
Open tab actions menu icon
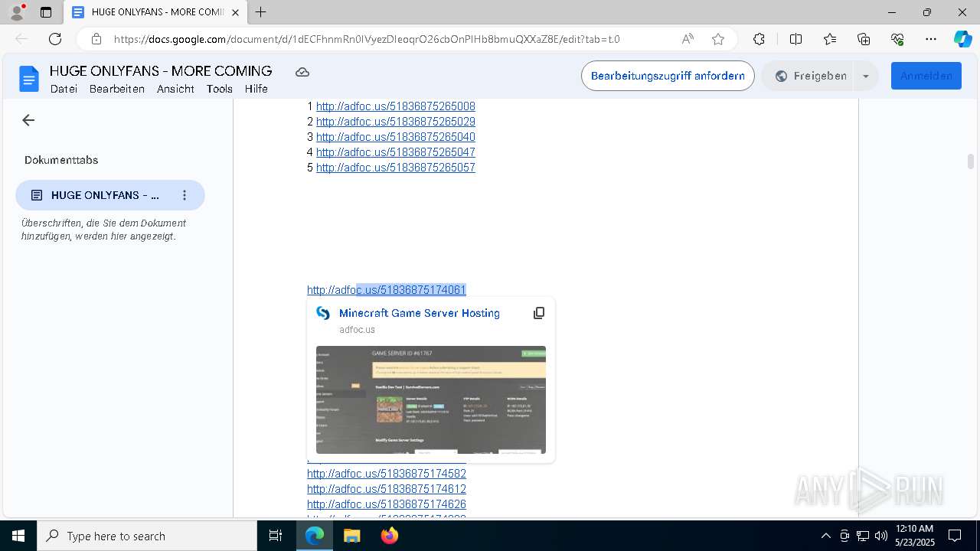pyautogui.click(x=46, y=12)
